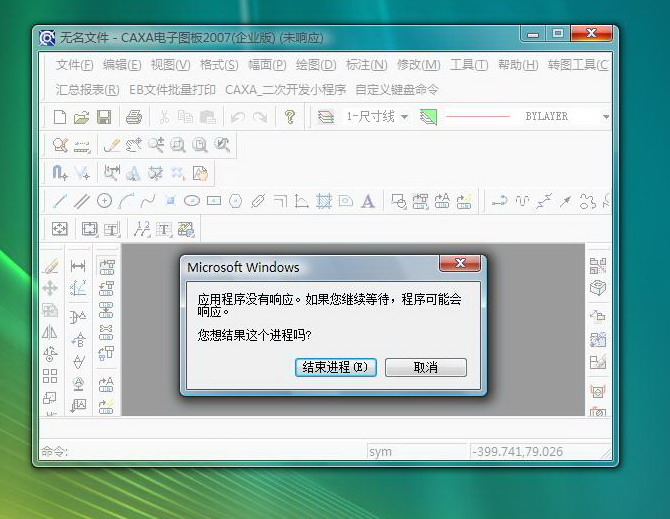Open the 幅面(P) menu
Screen dimensions: 670x519
(267, 65)
